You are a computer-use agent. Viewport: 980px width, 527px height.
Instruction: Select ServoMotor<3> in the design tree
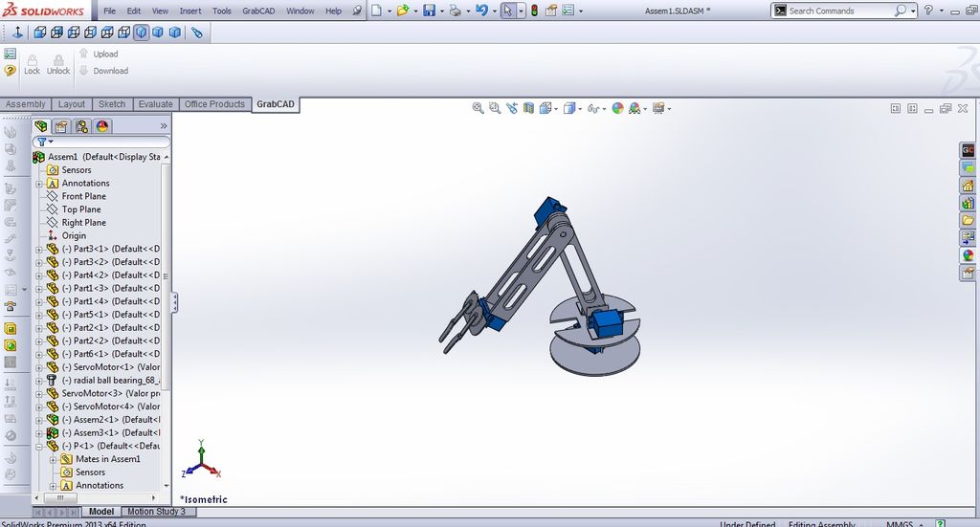coord(103,393)
